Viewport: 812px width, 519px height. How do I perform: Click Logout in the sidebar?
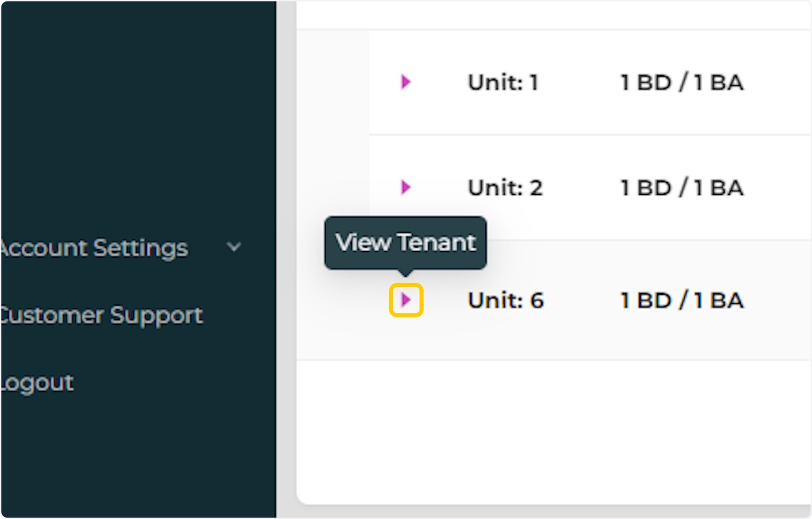click(x=37, y=382)
